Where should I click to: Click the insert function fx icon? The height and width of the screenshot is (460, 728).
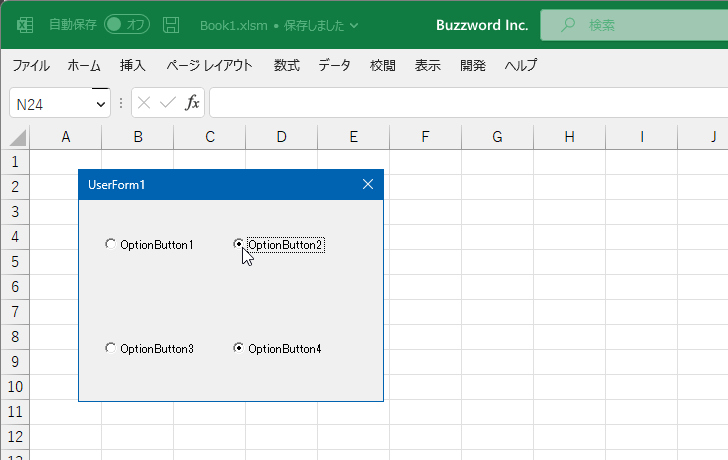pos(192,103)
